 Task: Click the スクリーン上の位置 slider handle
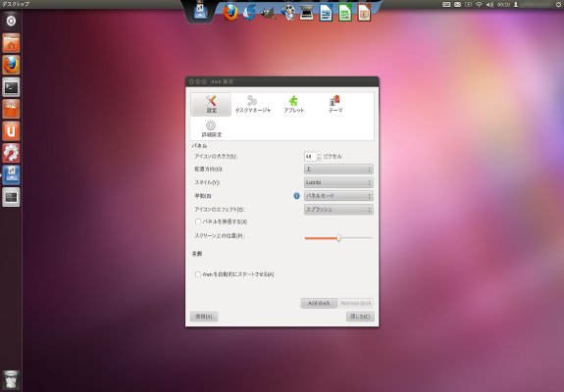coord(338,238)
